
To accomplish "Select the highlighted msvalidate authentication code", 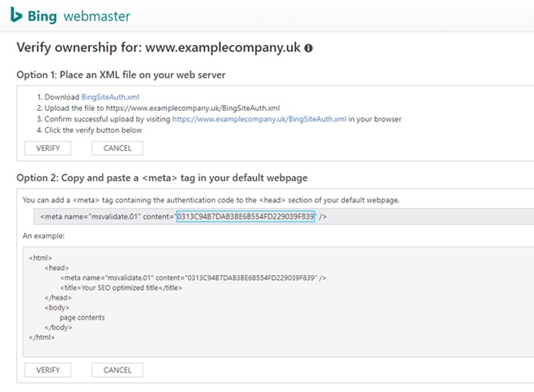I will point(245,216).
